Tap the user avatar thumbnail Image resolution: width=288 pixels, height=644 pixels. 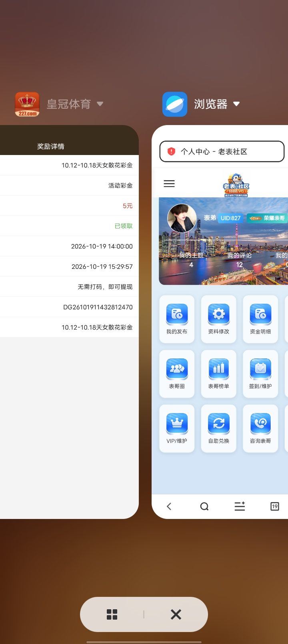tap(182, 218)
